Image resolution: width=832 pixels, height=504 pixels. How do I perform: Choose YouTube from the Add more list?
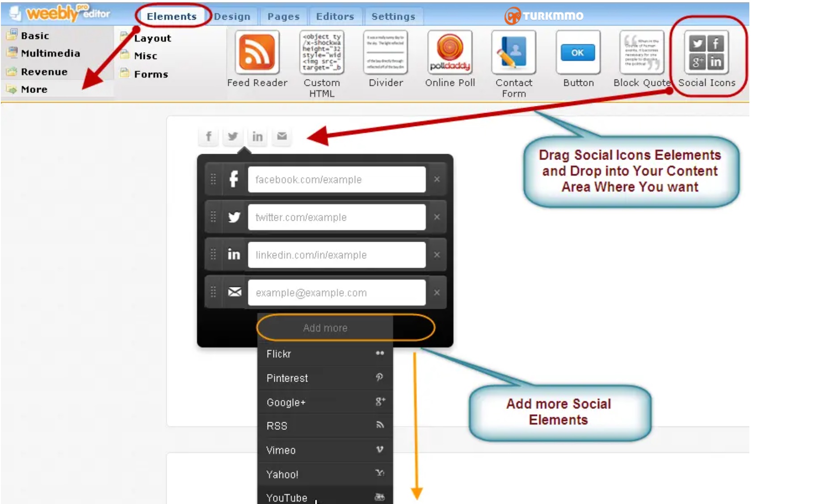click(325, 496)
